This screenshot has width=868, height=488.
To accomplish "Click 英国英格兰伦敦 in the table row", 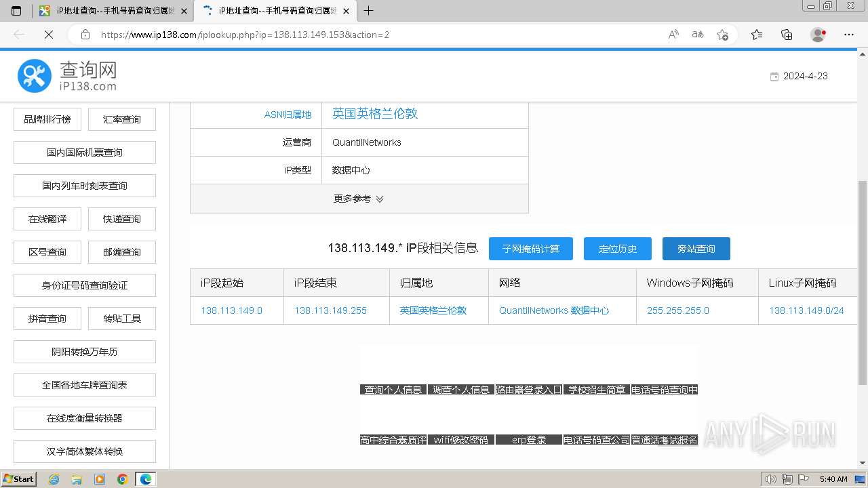I will [x=433, y=310].
